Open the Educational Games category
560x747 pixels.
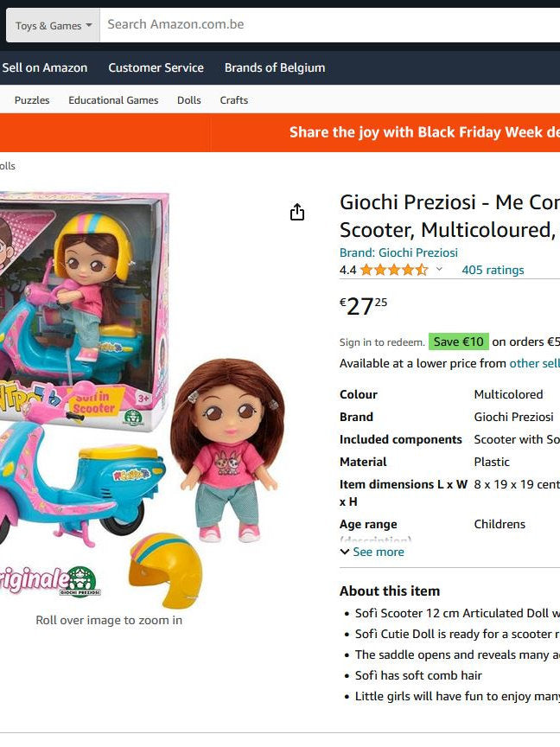point(113,99)
